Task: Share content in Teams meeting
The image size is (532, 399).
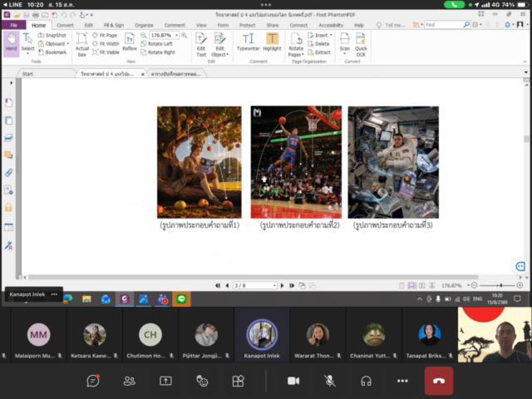Action: click(x=165, y=381)
